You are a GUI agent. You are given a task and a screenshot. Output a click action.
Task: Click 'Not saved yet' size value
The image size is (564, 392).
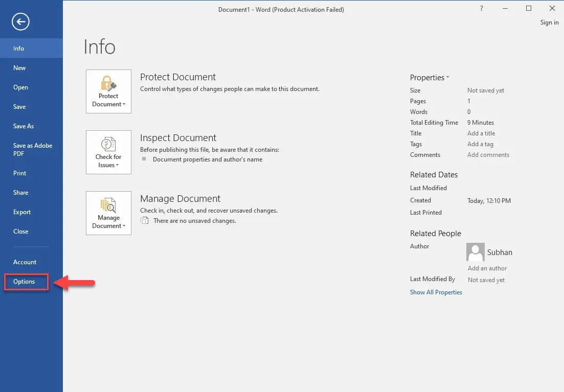click(486, 90)
